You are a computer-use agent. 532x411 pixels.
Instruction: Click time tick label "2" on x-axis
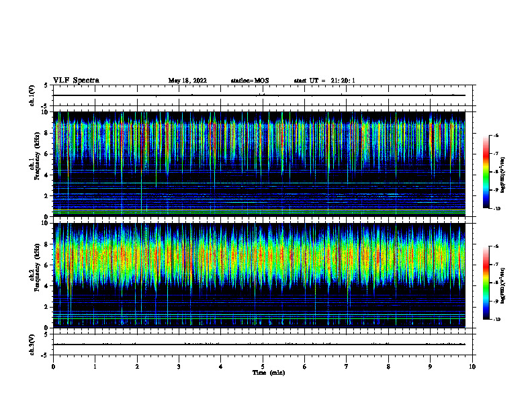pyautogui.click(x=137, y=367)
